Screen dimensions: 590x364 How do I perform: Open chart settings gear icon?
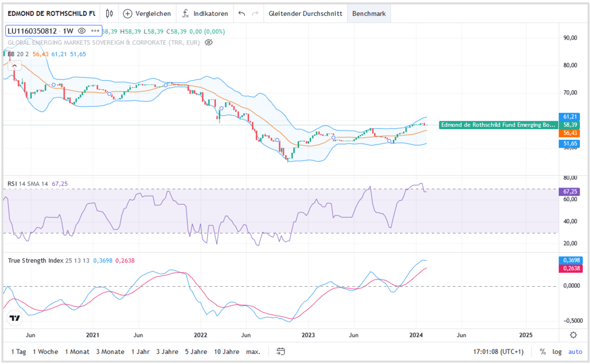click(x=573, y=335)
